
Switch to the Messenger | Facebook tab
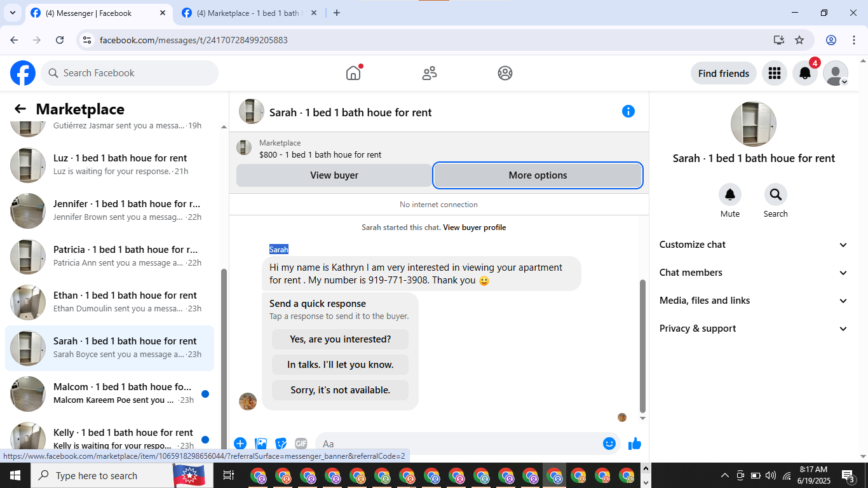[x=99, y=13]
